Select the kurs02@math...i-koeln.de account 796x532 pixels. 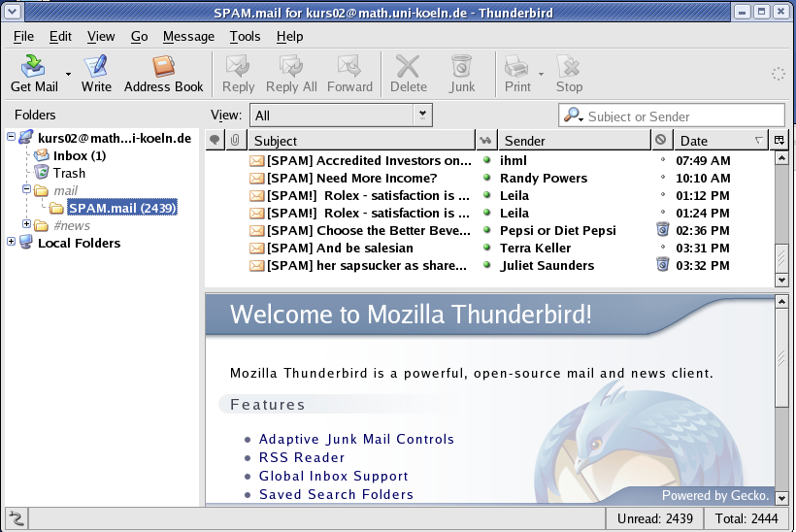115,138
